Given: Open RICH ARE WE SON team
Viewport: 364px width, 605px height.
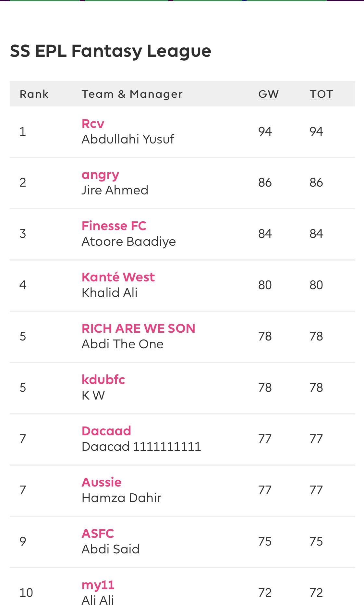Looking at the screenshot, I should tap(139, 328).
